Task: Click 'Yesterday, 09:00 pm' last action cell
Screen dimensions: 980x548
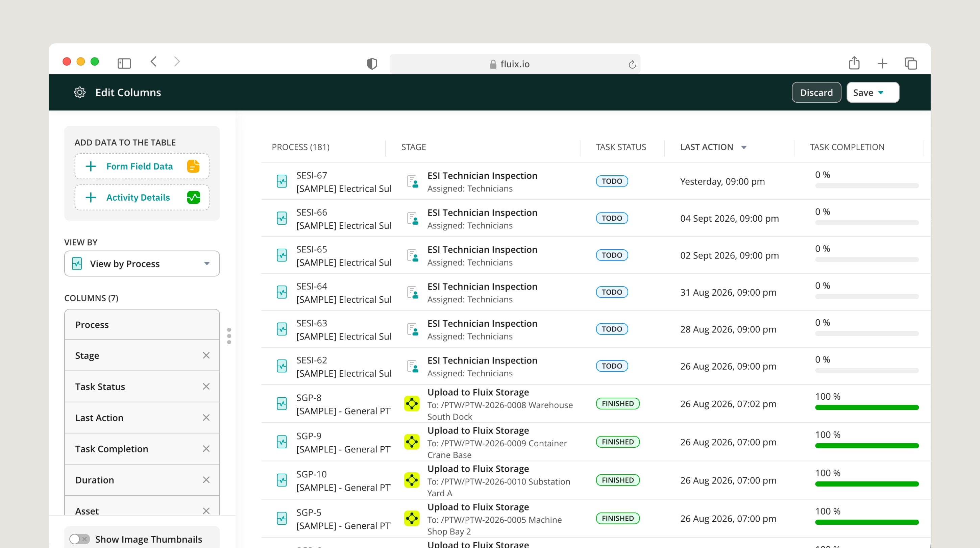Action: tap(722, 181)
